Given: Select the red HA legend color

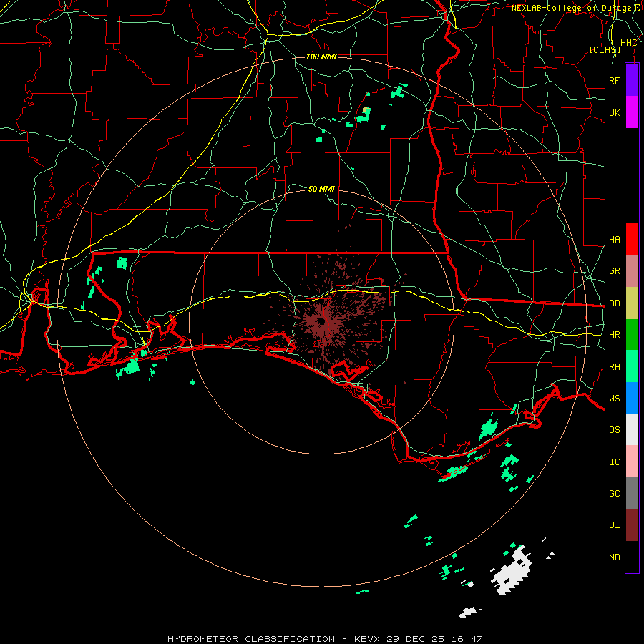Looking at the screenshot, I should 632,239.
